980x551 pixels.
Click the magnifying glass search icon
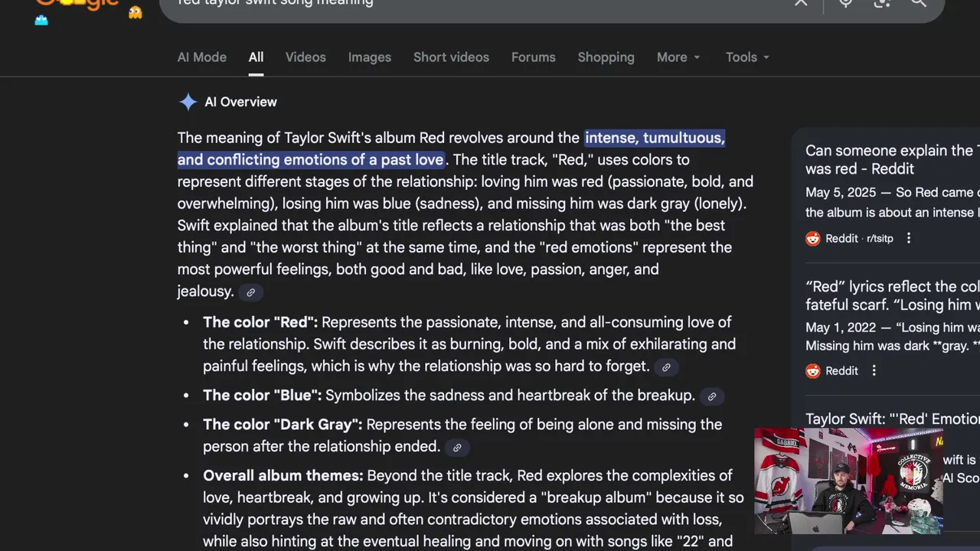click(919, 3)
